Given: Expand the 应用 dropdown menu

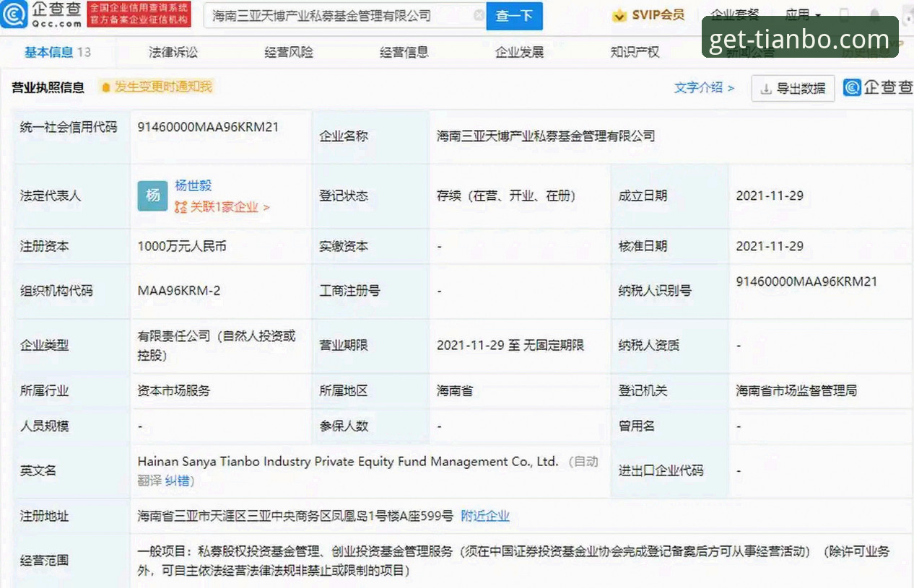Looking at the screenshot, I should coord(803,15).
